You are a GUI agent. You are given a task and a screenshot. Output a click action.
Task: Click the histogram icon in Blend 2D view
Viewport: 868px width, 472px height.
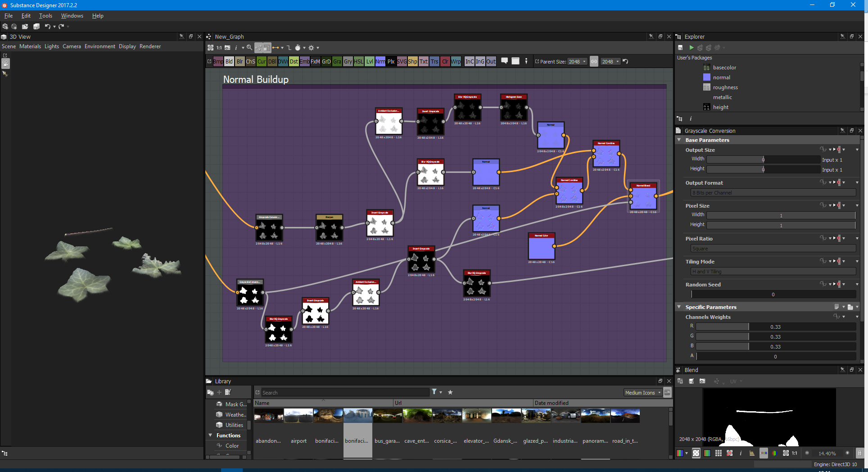pos(752,453)
